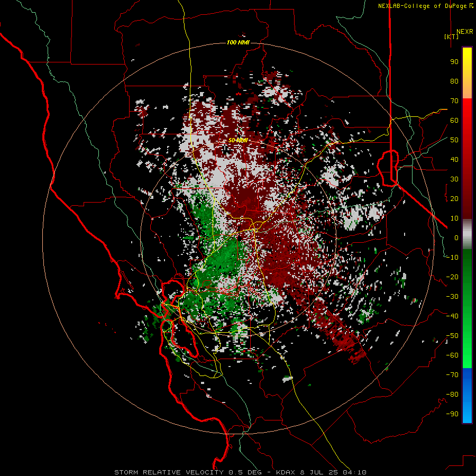
Task: Click the -20 value on velocity scale
Action: coord(452,277)
